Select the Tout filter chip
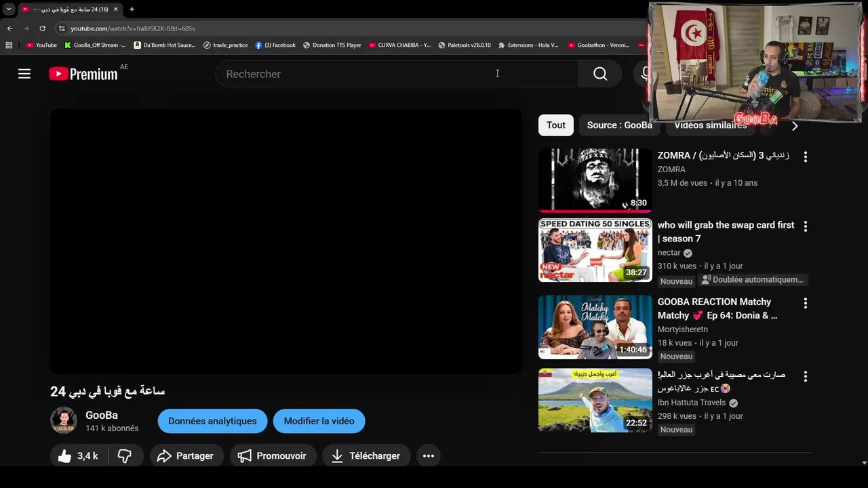 [556, 125]
